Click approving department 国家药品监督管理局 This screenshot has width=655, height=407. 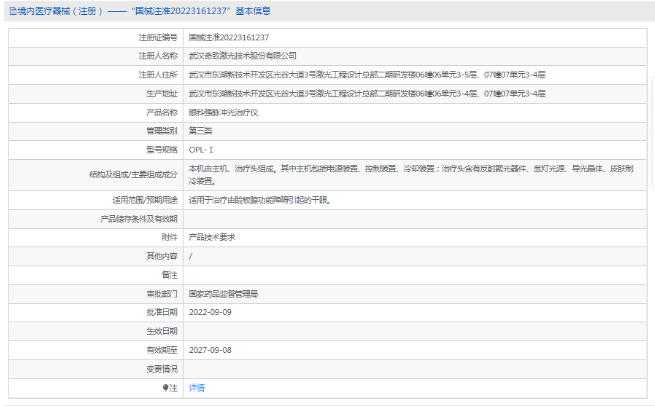coord(223,294)
